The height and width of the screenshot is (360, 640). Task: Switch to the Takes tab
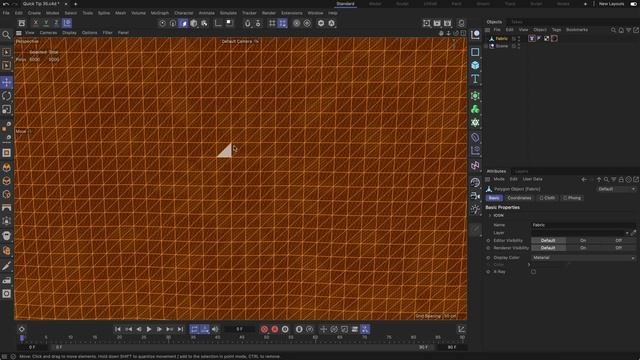pos(517,22)
